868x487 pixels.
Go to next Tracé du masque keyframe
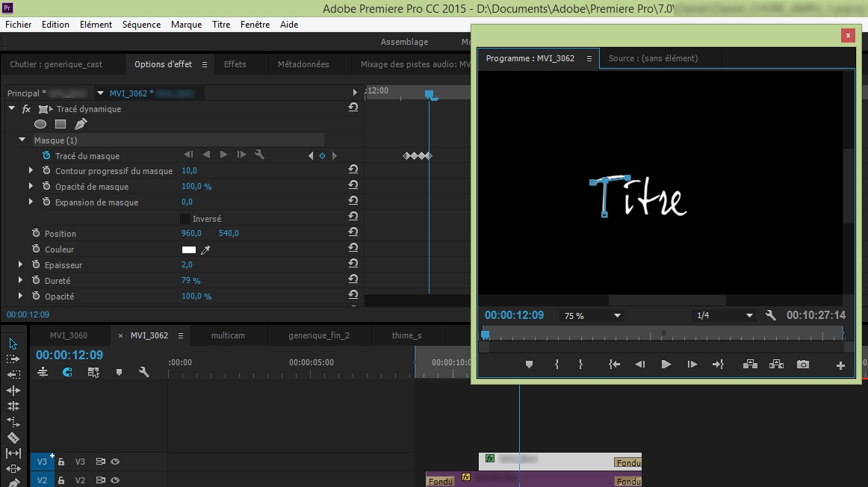[335, 156]
